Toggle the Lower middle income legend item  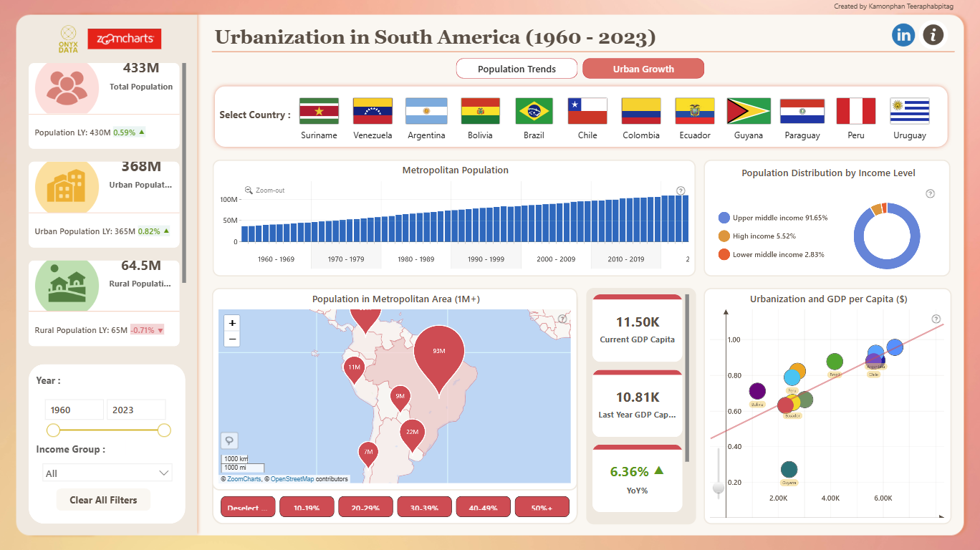click(x=771, y=254)
